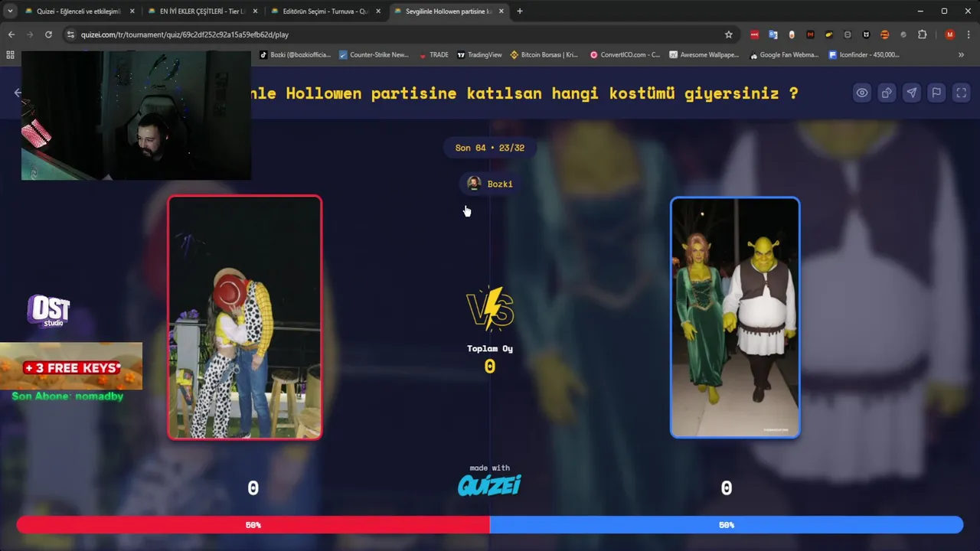Click the site information icon in address bar
This screenshot has height=551, width=980.
click(x=70, y=34)
